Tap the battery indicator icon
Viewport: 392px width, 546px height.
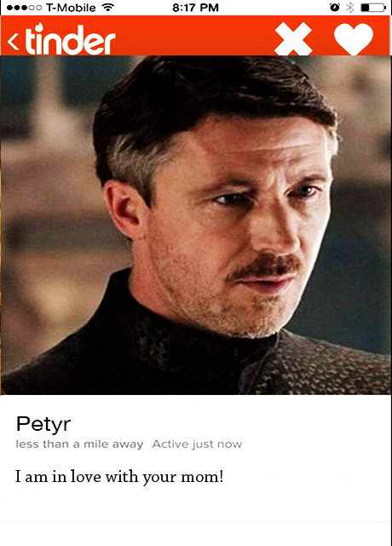point(373,8)
